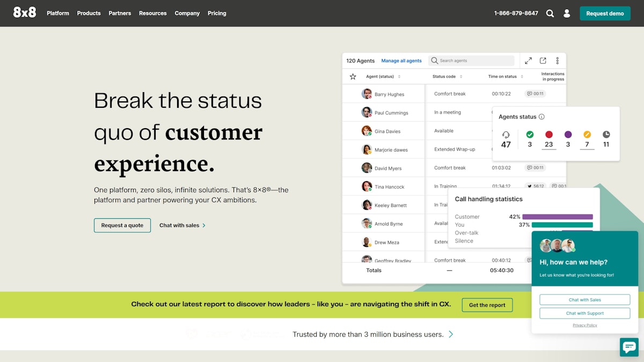Click the favorites star icon in table header
The image size is (644, 362).
pyautogui.click(x=353, y=77)
